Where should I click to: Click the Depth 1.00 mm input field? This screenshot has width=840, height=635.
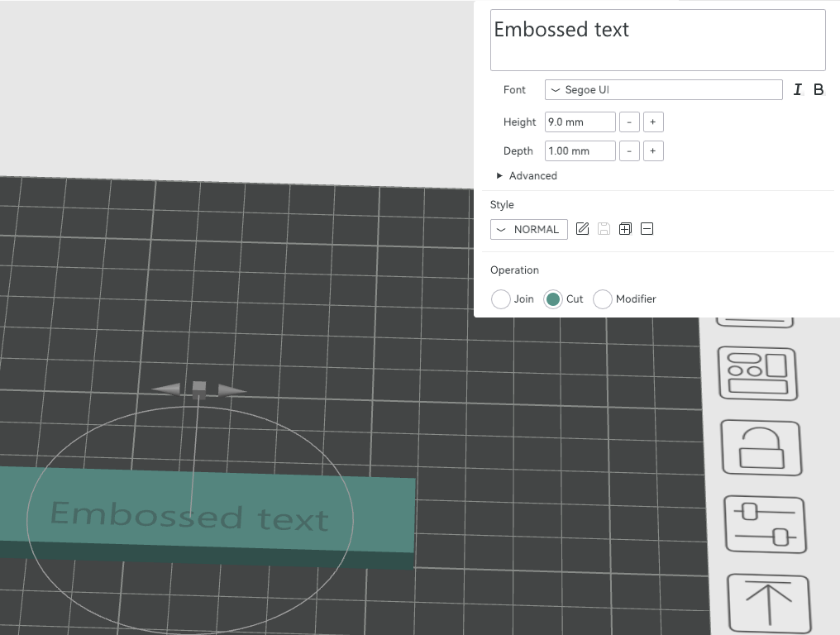[x=580, y=151]
